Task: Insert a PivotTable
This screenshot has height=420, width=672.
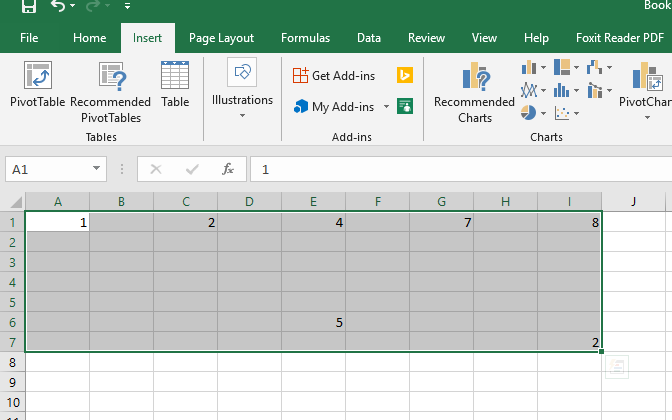Action: coord(38,84)
